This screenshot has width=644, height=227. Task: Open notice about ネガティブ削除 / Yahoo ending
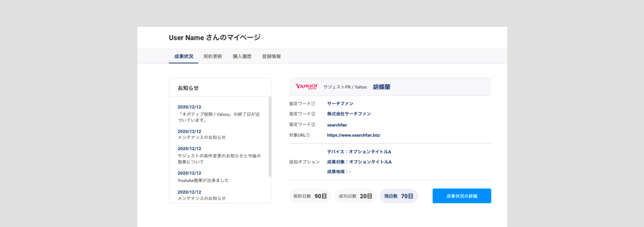[x=219, y=117]
